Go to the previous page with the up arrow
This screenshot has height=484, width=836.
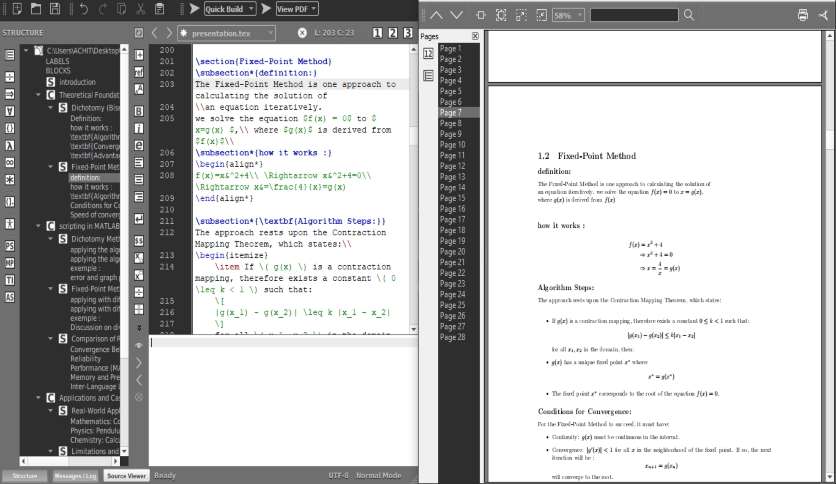[x=436, y=15]
